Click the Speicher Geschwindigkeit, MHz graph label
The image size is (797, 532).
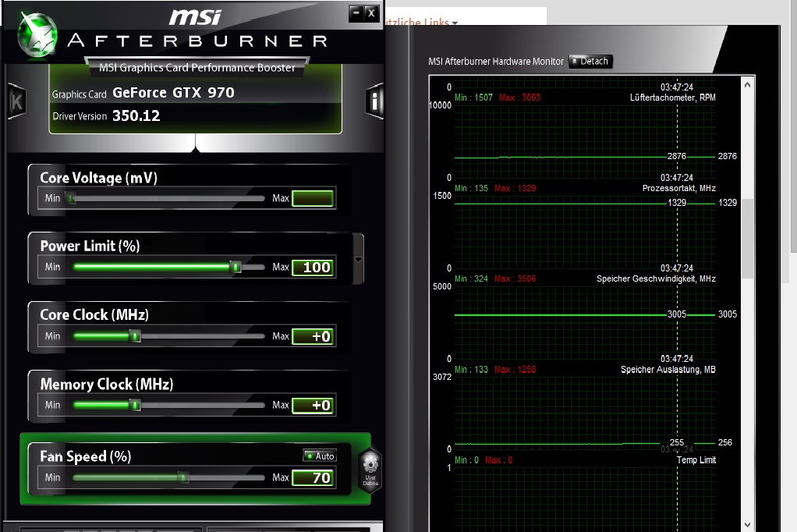coord(656,278)
